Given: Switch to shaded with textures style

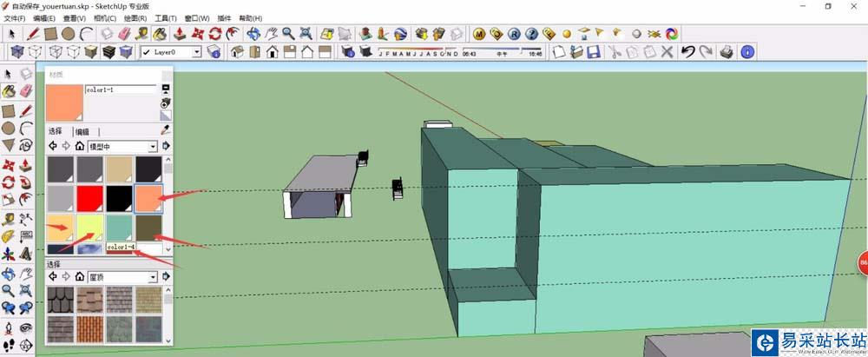Looking at the screenshot, I should click(110, 52).
